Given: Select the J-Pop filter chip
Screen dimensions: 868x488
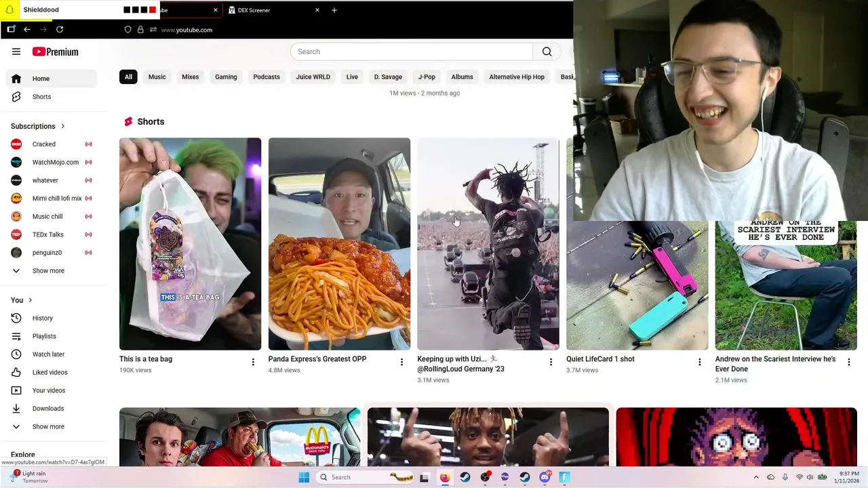Looking at the screenshot, I should (x=427, y=77).
